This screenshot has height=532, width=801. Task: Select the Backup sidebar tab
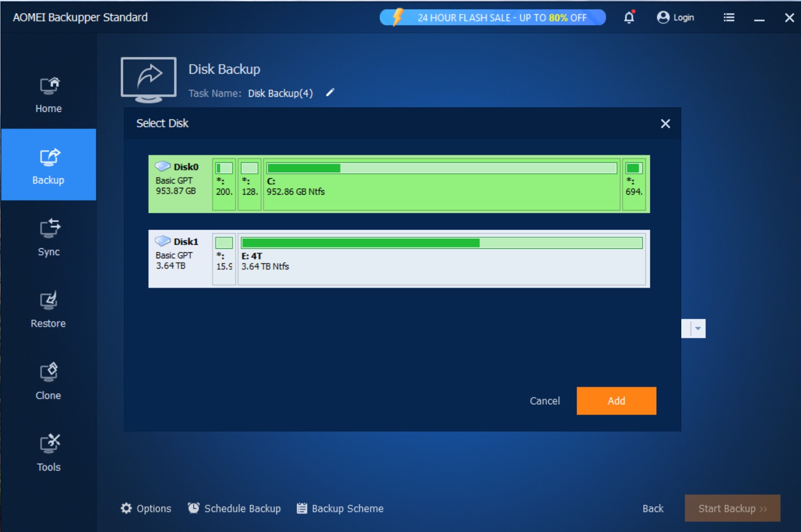48,165
